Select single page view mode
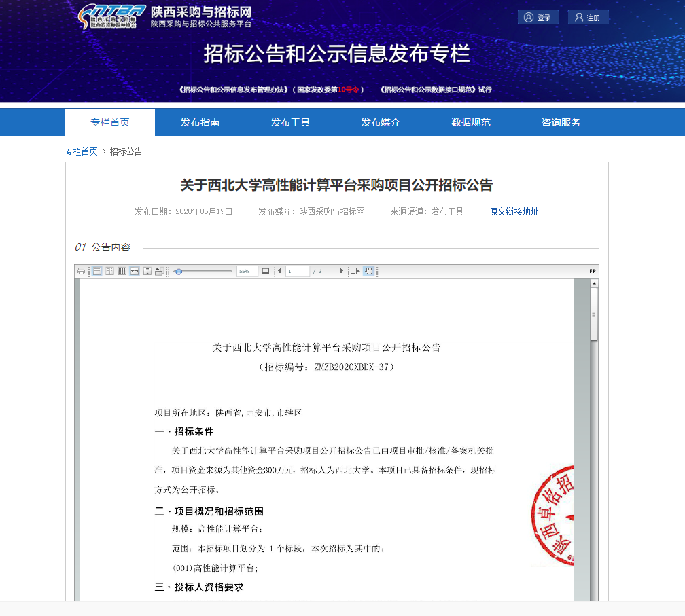Viewport: 685px width, 616px height. coord(97,271)
